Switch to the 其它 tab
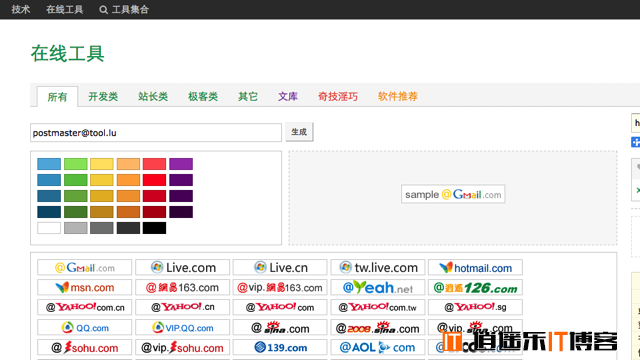This screenshot has width=640, height=360. tap(248, 96)
